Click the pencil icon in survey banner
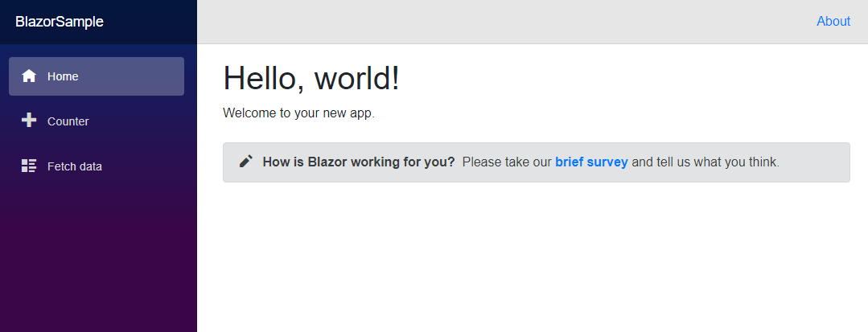This screenshot has width=868, height=332. (246, 161)
